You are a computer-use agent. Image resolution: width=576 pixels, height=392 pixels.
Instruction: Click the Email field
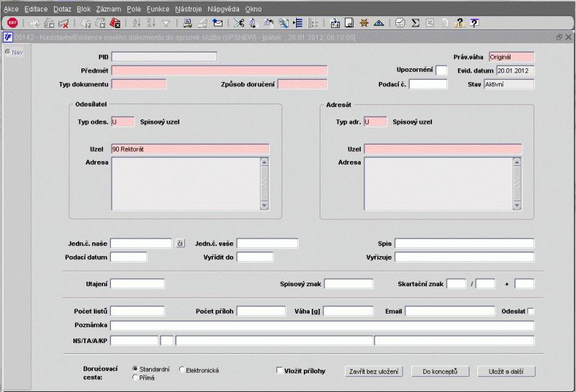(x=450, y=311)
